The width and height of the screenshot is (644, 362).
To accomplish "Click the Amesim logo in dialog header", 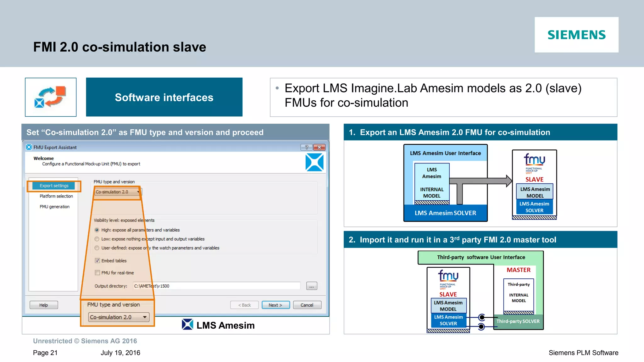I will [x=314, y=163].
